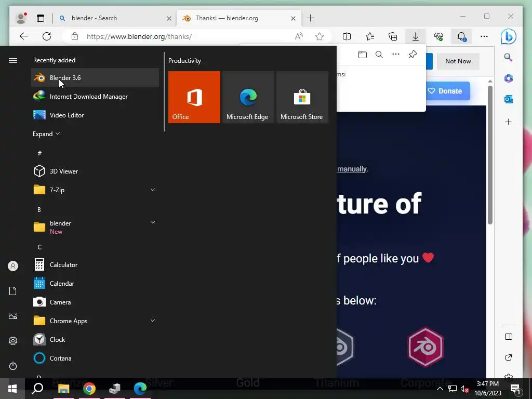532x399 pixels.
Task: Expand the Recently added list
Action: (46, 134)
